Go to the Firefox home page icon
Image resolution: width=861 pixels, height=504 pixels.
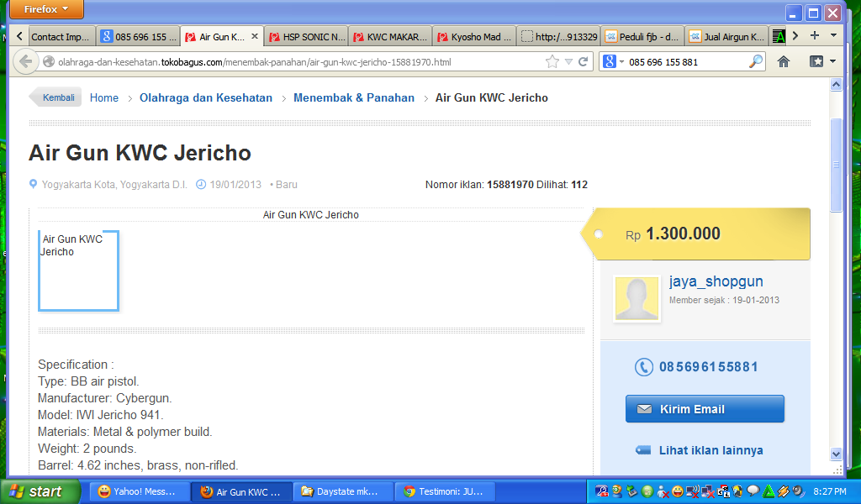pyautogui.click(x=784, y=61)
